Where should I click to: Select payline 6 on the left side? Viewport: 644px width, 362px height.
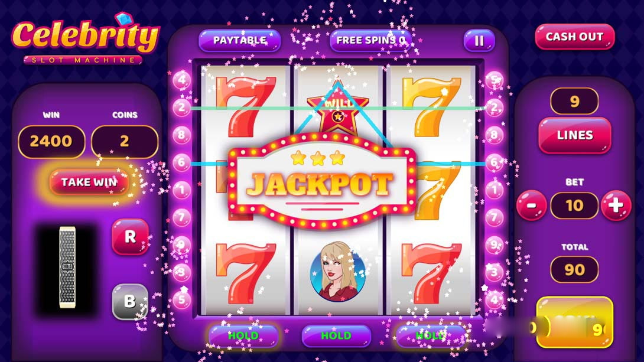181,162
